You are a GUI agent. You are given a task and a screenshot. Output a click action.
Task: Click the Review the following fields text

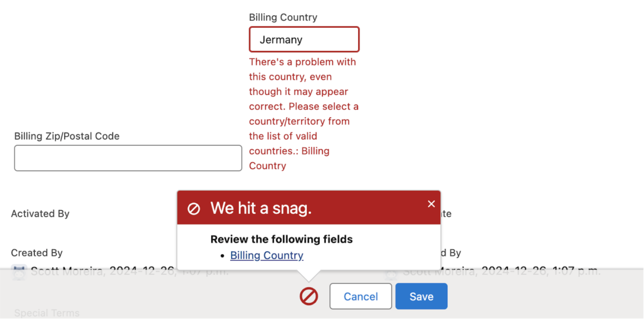coord(281,239)
